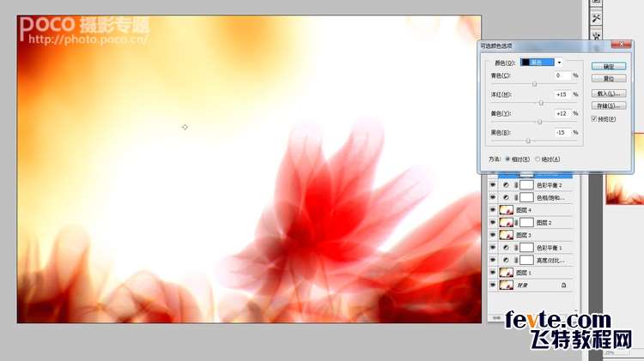Select the 图层 4 layer thumbnail

(x=506, y=210)
